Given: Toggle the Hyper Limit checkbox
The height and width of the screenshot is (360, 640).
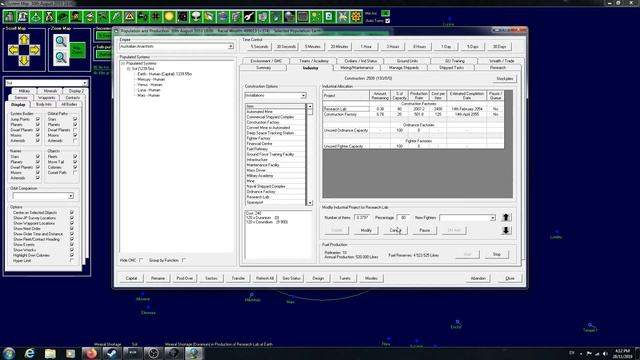Looking at the screenshot, I should 72,260.
